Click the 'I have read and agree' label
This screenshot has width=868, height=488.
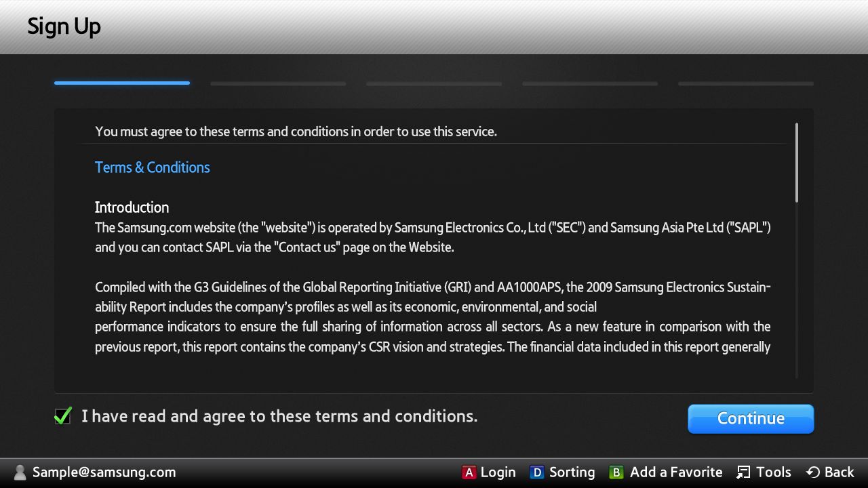pos(279,416)
